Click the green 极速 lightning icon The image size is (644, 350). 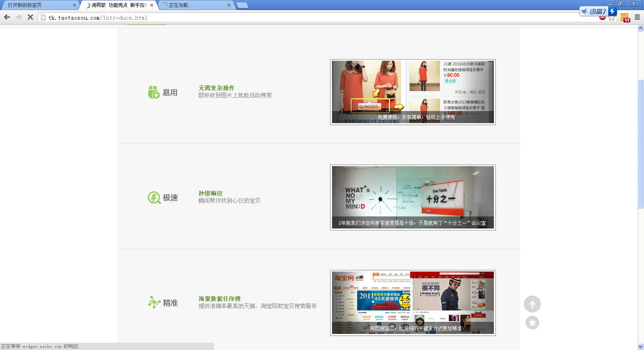coord(154,198)
